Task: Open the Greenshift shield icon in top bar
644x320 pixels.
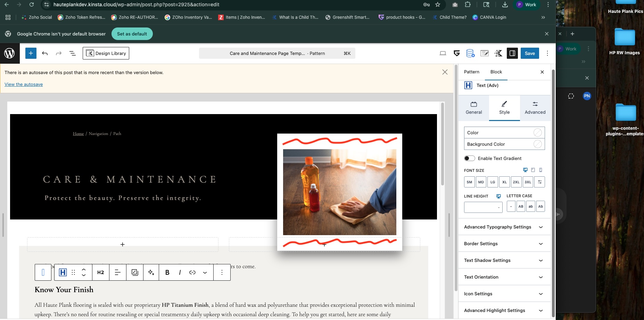Action: [x=457, y=53]
